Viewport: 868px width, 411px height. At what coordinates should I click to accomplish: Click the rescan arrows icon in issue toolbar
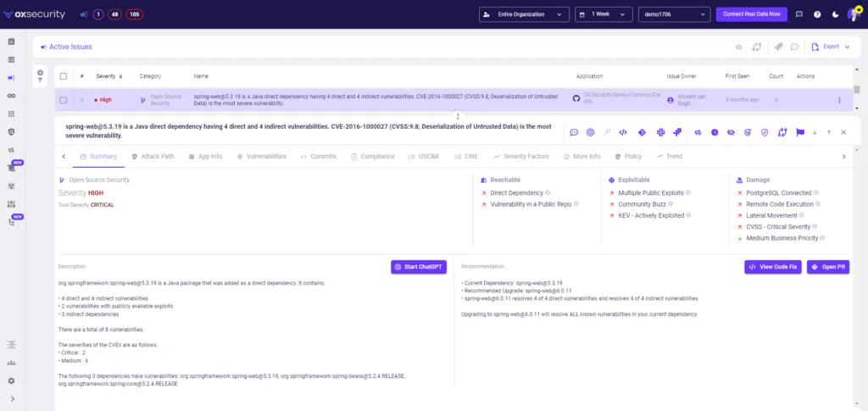pos(782,132)
